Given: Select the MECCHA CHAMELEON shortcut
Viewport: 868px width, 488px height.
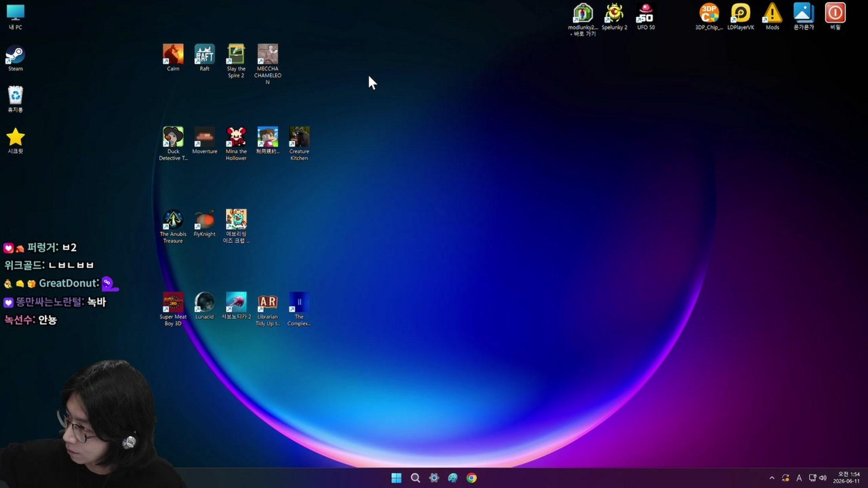Looking at the screenshot, I should click(268, 64).
